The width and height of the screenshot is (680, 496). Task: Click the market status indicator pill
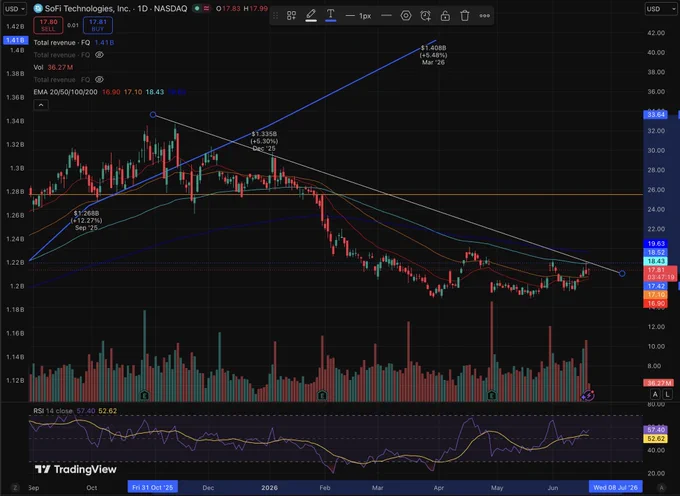click(x=202, y=8)
